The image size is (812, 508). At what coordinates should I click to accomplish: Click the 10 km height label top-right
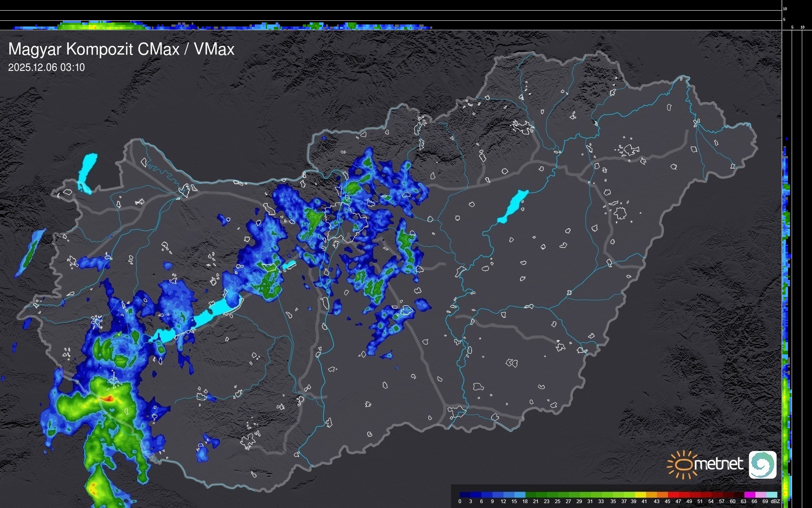point(785,9)
